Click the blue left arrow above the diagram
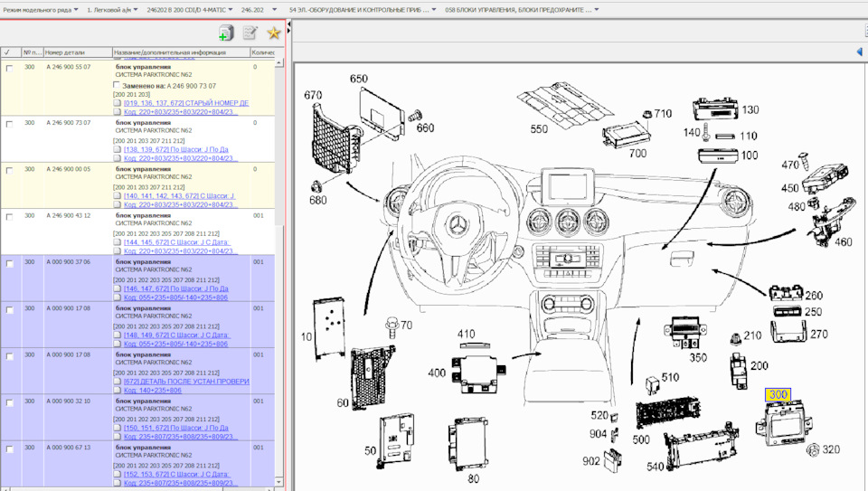The image size is (868, 491). pyautogui.click(x=859, y=52)
